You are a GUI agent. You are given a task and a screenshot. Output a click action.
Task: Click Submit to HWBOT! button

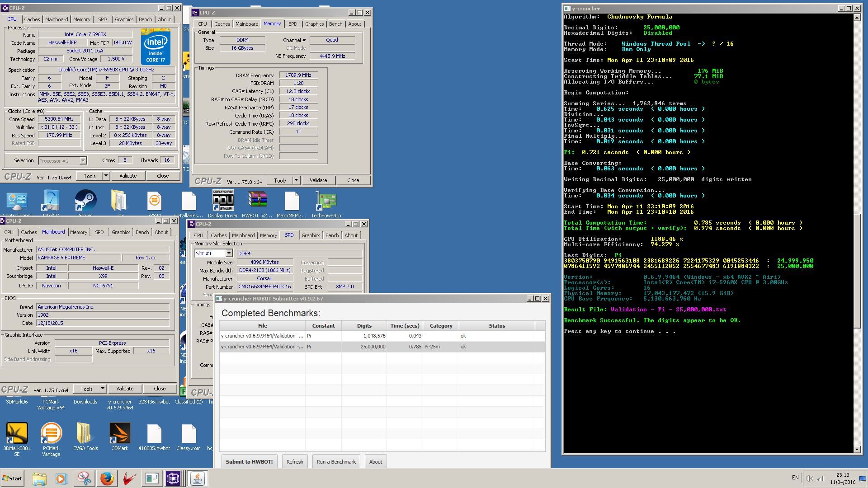point(249,462)
